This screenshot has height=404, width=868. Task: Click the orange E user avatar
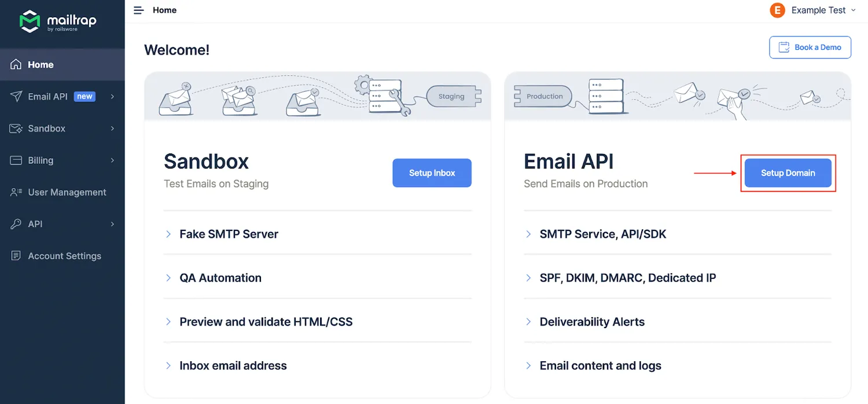777,10
